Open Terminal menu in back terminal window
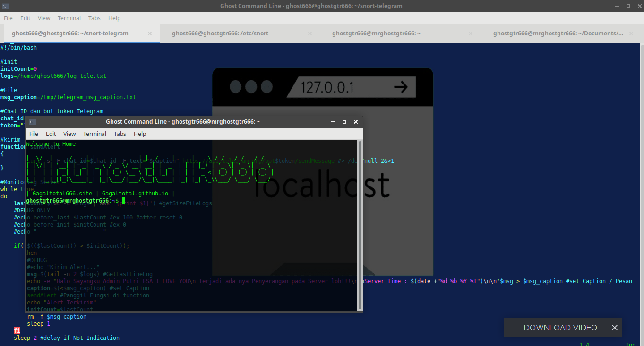 (69, 18)
